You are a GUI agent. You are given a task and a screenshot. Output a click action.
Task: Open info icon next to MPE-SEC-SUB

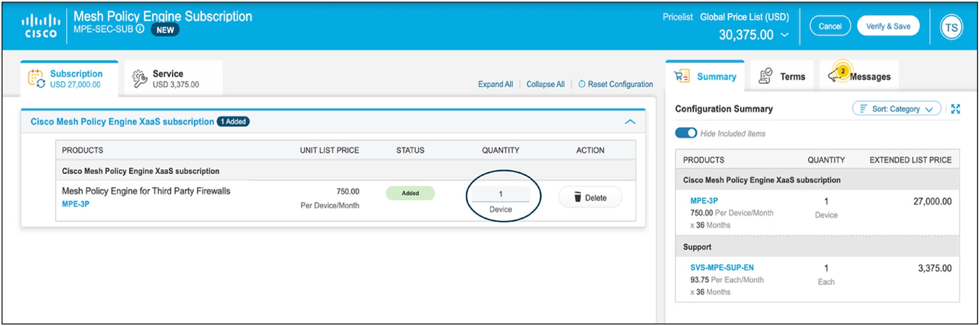[x=140, y=29]
